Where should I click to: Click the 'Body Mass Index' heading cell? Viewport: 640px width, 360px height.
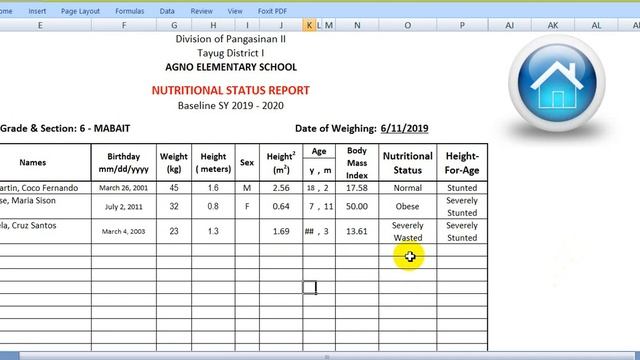[x=357, y=162]
